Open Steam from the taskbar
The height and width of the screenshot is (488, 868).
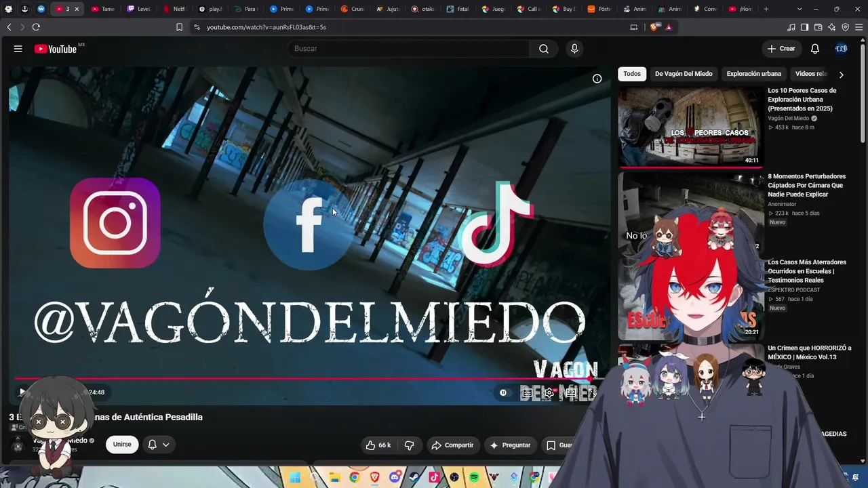click(x=415, y=478)
